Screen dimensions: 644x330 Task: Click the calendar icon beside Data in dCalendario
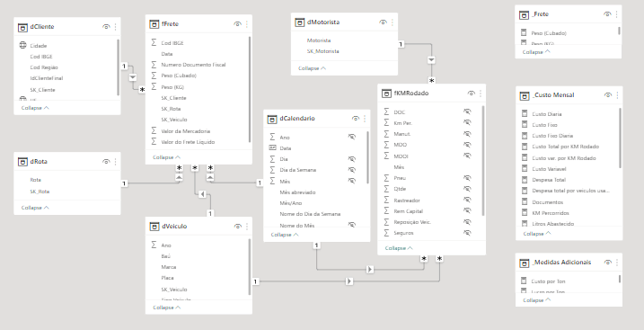point(272,148)
